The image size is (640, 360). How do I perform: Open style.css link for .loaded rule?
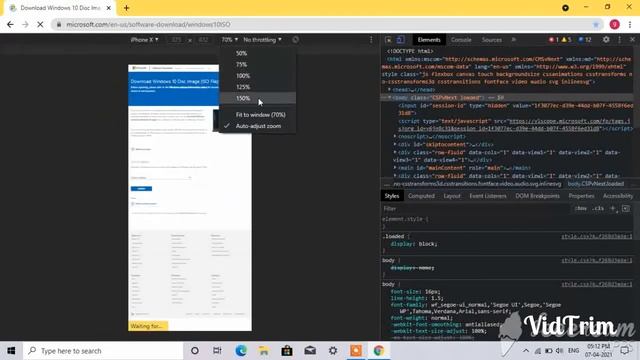pyautogui.click(x=596, y=236)
